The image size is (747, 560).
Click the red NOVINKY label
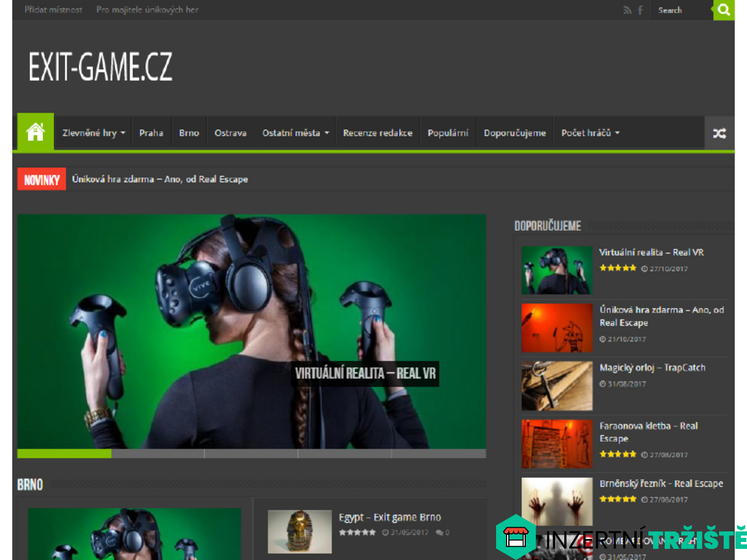pyautogui.click(x=41, y=180)
